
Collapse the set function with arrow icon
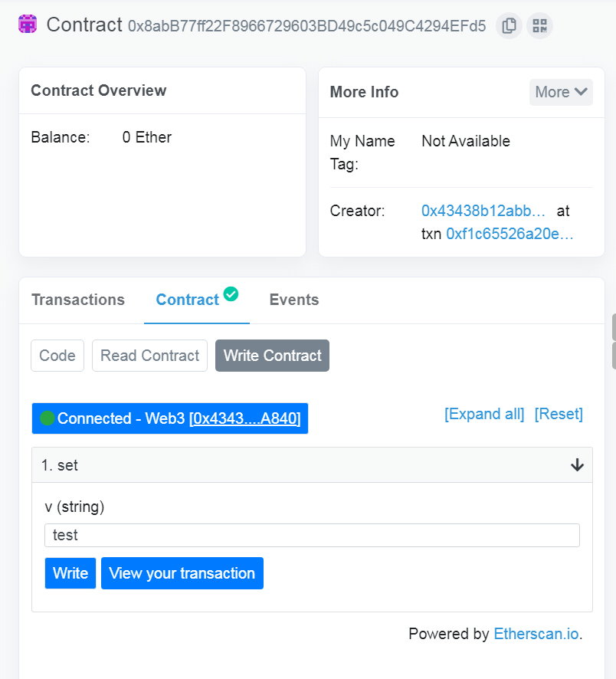click(x=577, y=465)
